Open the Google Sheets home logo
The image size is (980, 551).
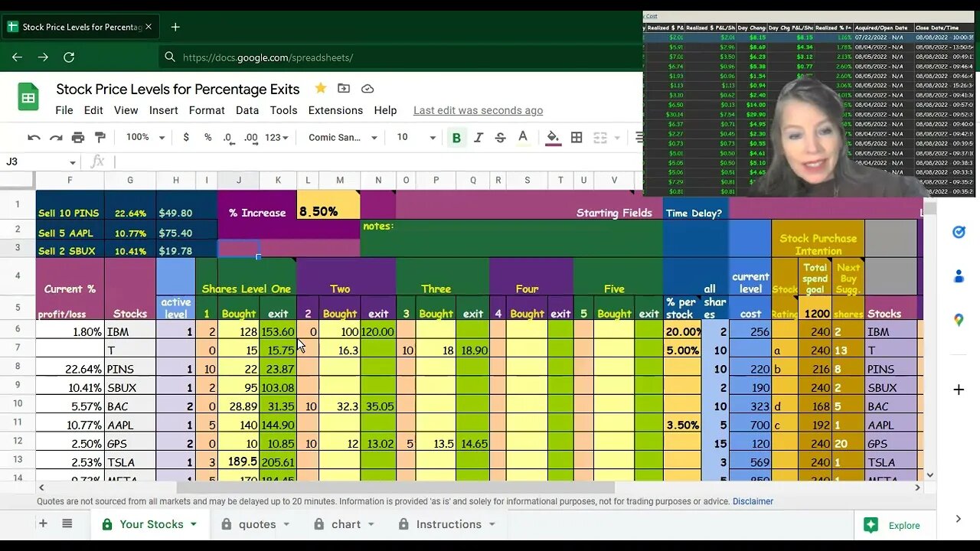pyautogui.click(x=28, y=97)
